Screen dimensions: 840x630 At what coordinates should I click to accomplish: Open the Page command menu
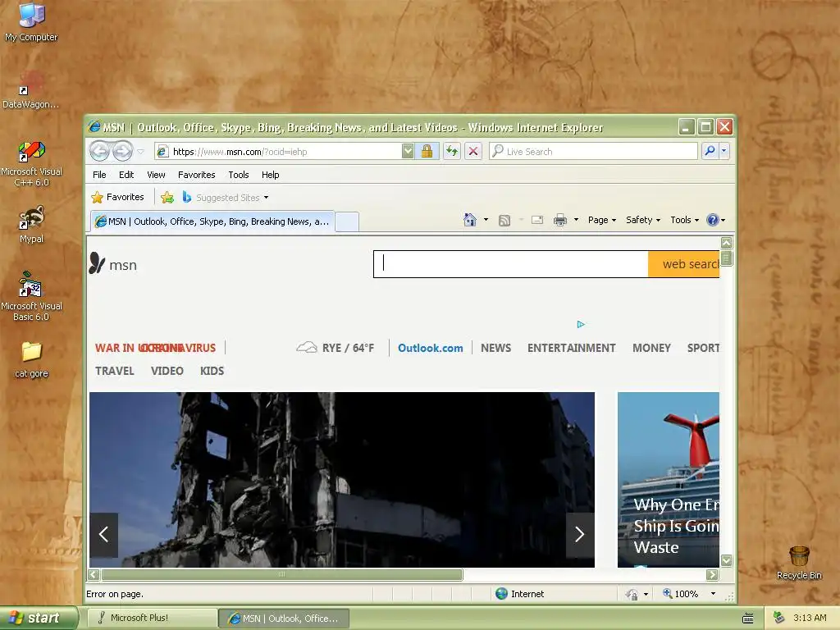pos(602,220)
